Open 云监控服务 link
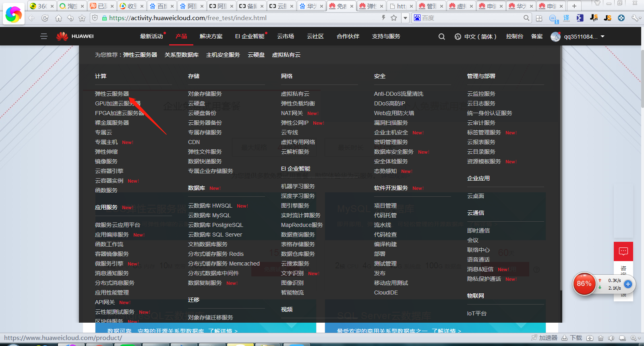 481,94
